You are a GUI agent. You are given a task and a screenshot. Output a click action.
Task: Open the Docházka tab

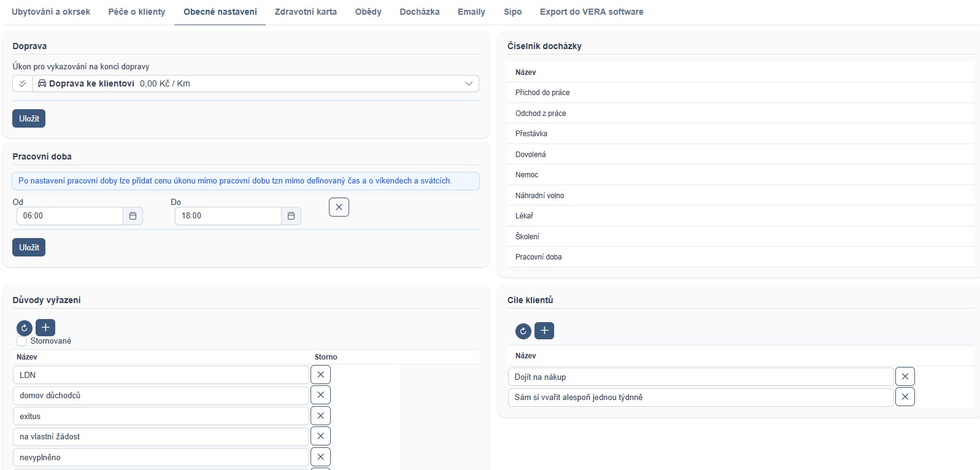[419, 12]
